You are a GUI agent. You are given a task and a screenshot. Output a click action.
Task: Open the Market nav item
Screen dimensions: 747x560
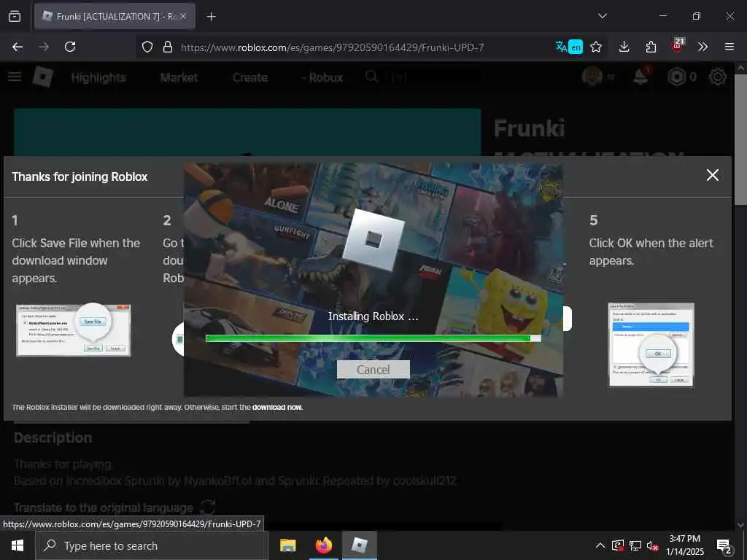[x=179, y=77]
